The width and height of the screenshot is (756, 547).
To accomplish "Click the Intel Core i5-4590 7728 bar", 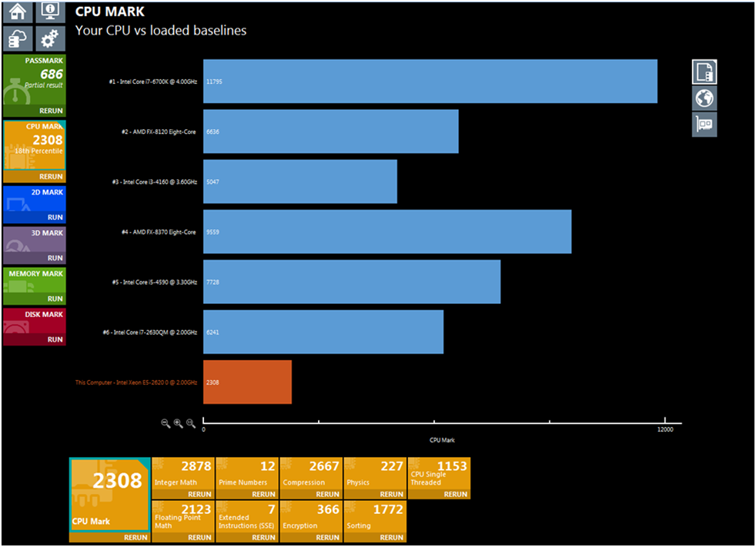I will (352, 282).
